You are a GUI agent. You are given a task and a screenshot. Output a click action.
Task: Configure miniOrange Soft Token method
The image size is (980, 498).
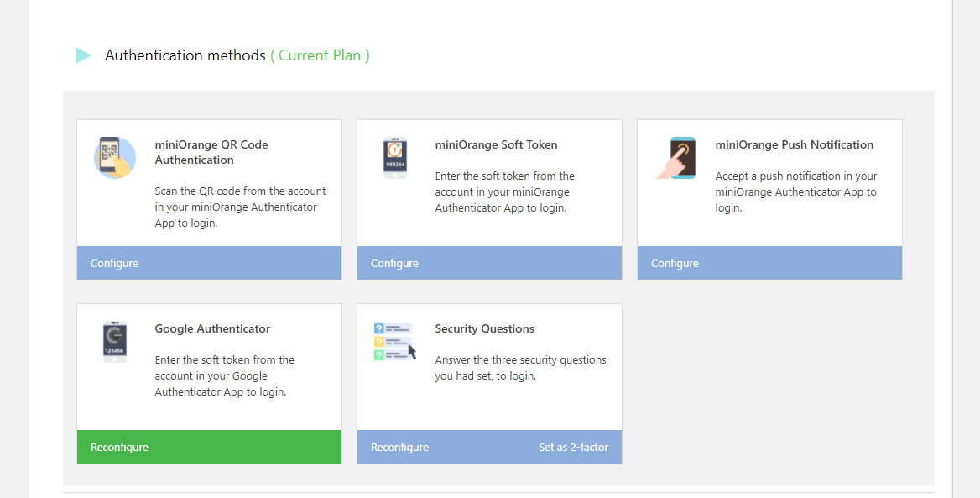point(394,264)
